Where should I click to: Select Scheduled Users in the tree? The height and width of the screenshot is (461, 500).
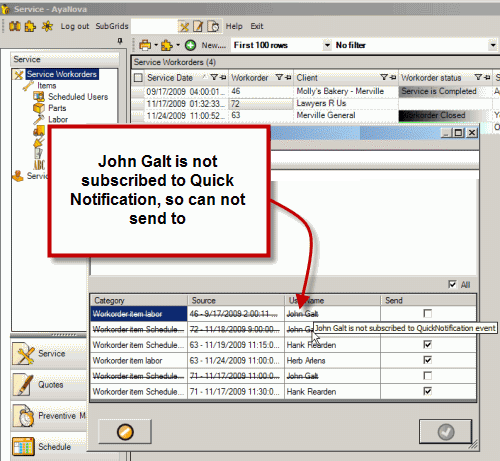pyautogui.click(x=78, y=97)
